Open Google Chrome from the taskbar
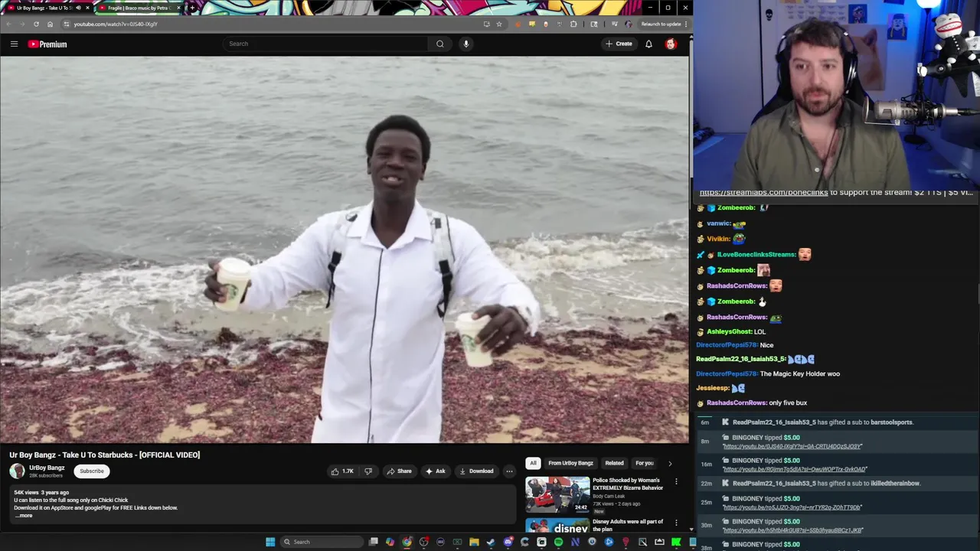The width and height of the screenshot is (980, 551). pyautogui.click(x=407, y=542)
